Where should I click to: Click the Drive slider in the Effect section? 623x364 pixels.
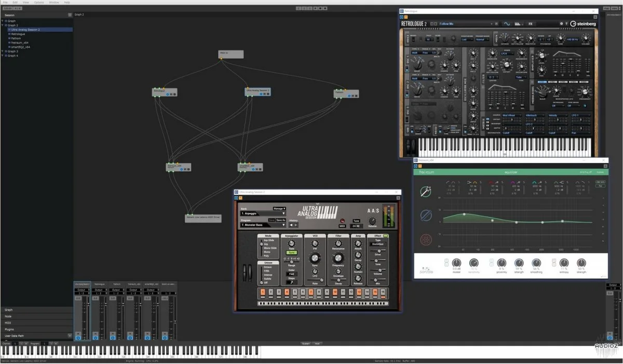pos(377,251)
